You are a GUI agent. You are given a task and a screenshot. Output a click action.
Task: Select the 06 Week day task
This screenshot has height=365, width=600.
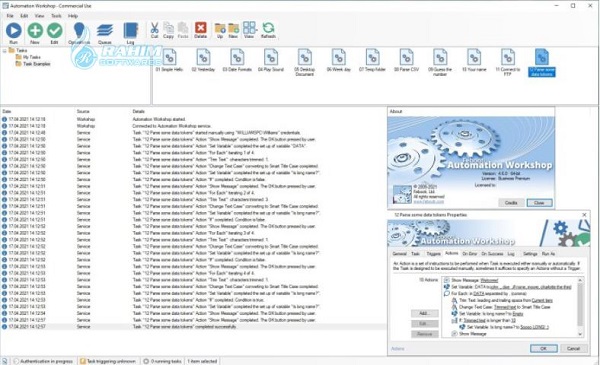339,60
